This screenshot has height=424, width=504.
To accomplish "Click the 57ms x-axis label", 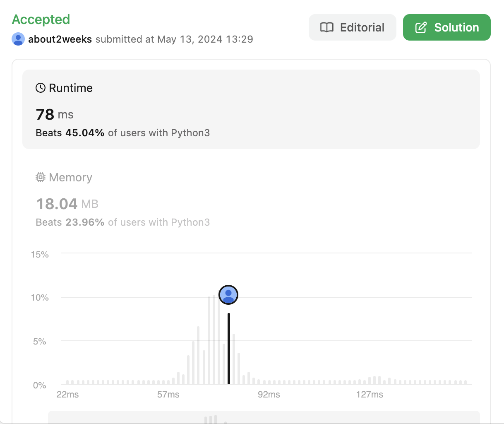I will (168, 395).
